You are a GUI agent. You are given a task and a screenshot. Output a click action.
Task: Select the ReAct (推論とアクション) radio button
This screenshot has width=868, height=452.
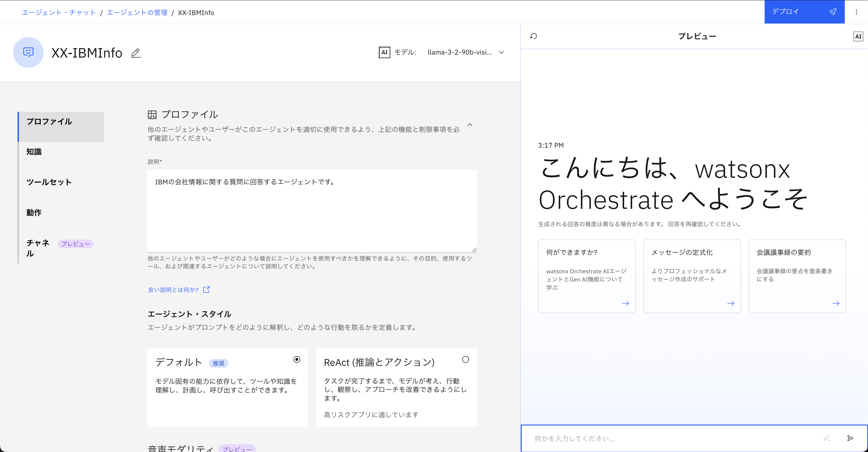coord(465,359)
